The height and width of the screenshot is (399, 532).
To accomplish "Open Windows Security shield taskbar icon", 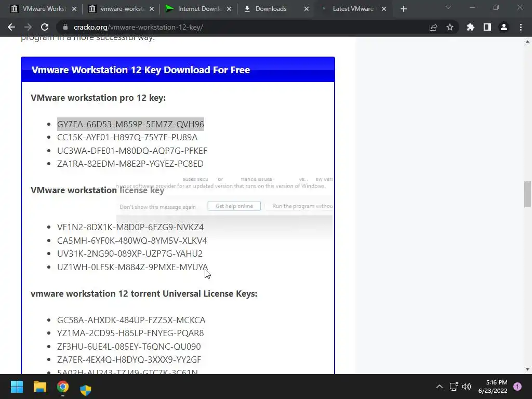I will 86,390.
